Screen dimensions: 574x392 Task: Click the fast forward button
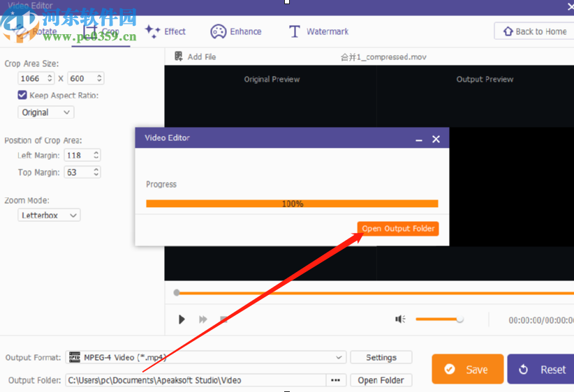point(203,319)
